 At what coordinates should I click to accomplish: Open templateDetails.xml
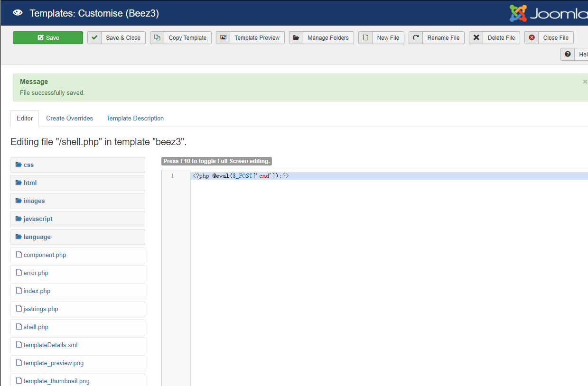click(x=78, y=345)
